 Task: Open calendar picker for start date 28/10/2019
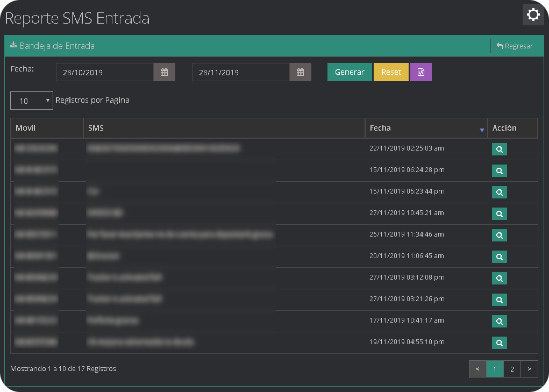click(x=165, y=73)
